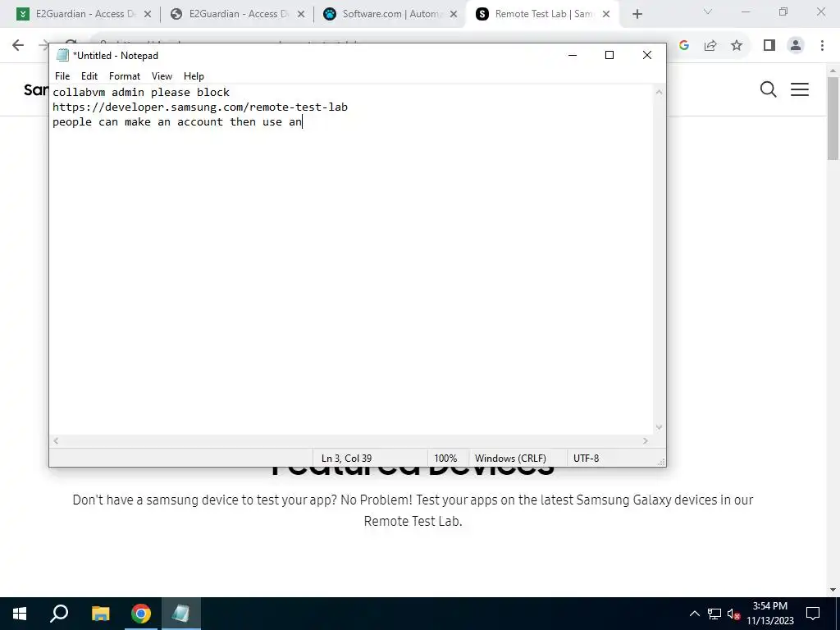Close the Remote Test Lab tab

click(606, 15)
